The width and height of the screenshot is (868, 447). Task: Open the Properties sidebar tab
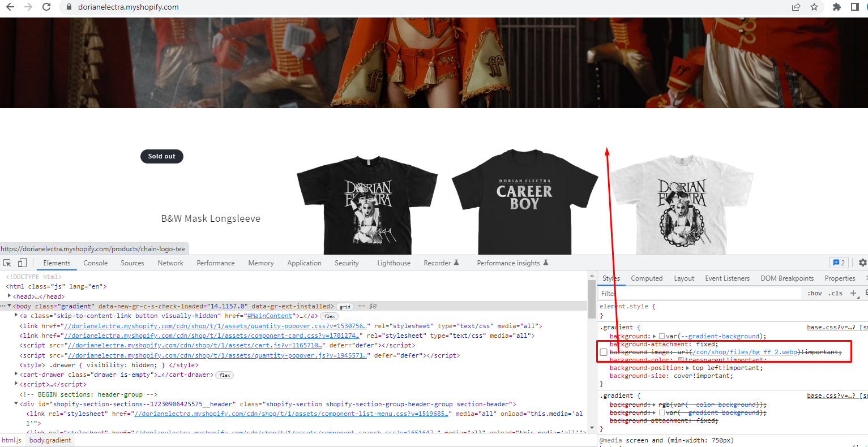pos(840,278)
